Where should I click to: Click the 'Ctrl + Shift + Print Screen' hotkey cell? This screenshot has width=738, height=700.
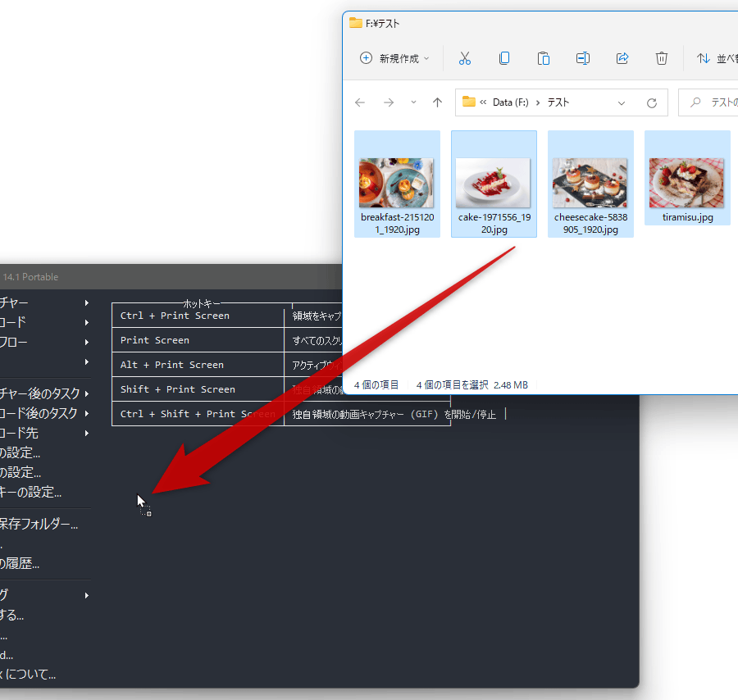point(198,413)
